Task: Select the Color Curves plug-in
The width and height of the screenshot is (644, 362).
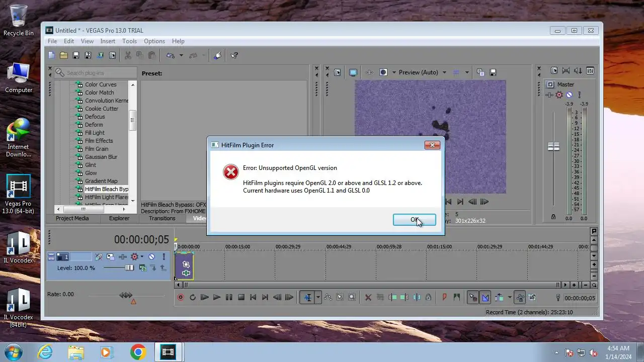Action: pyautogui.click(x=101, y=84)
